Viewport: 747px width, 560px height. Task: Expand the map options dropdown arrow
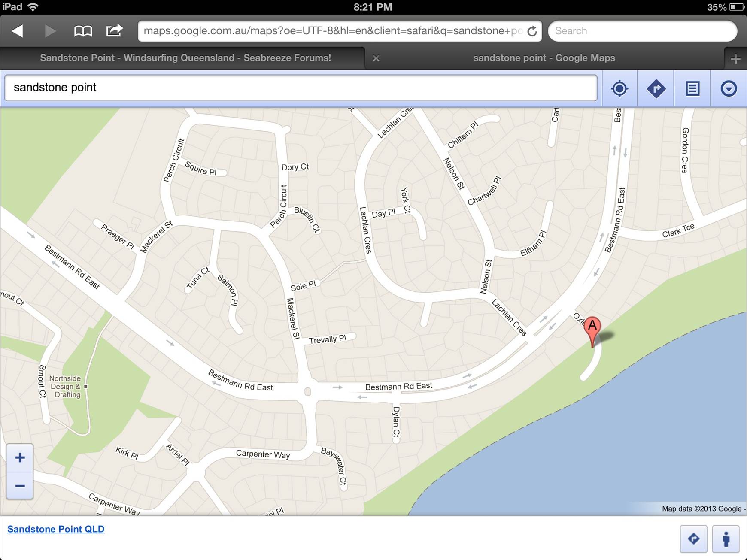click(729, 89)
